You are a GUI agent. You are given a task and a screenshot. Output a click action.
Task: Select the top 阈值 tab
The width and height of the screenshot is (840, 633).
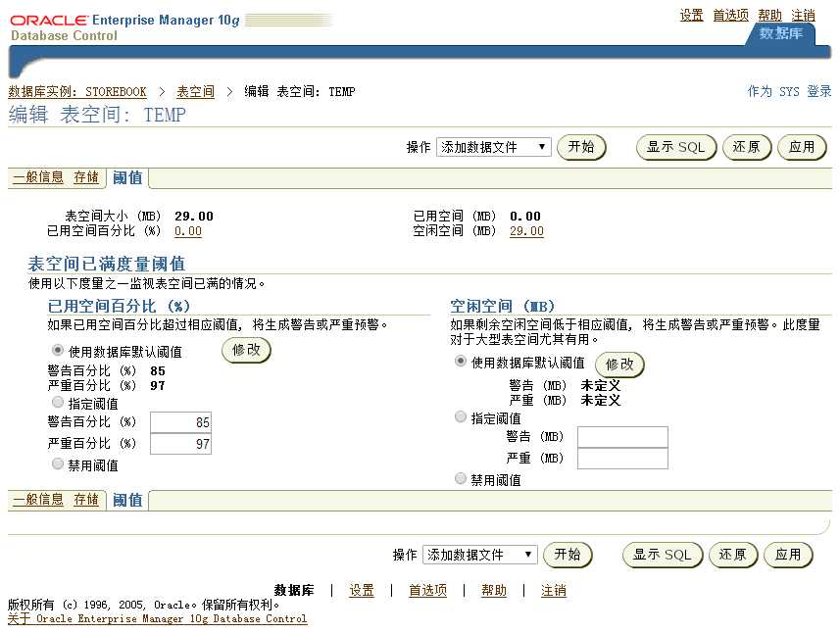point(127,177)
